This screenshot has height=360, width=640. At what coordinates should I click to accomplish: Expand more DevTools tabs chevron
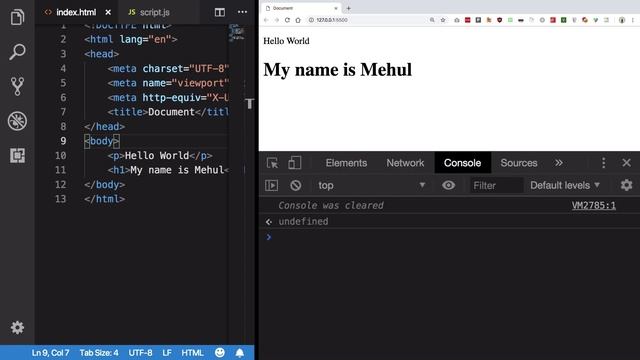(x=559, y=163)
